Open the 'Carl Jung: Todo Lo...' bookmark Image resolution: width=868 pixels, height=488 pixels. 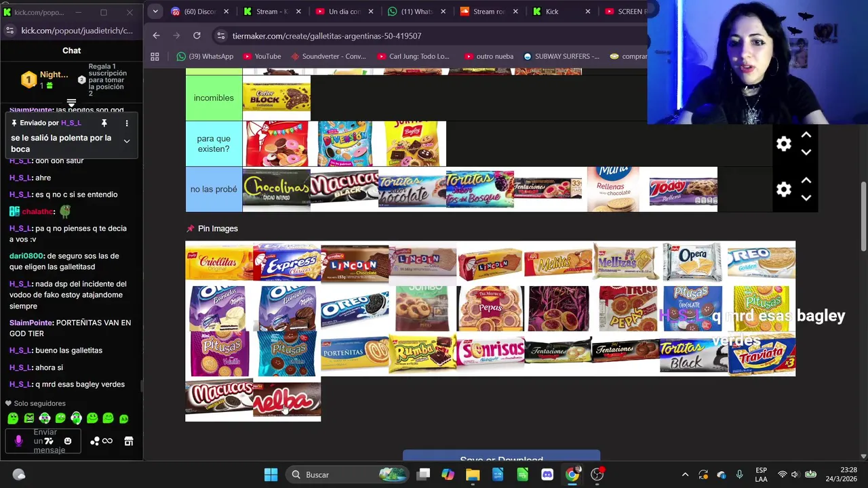click(x=413, y=56)
